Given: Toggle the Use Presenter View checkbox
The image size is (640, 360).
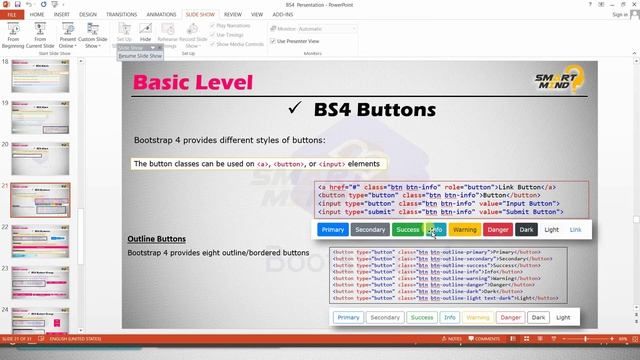Looking at the screenshot, I should coord(273,41).
